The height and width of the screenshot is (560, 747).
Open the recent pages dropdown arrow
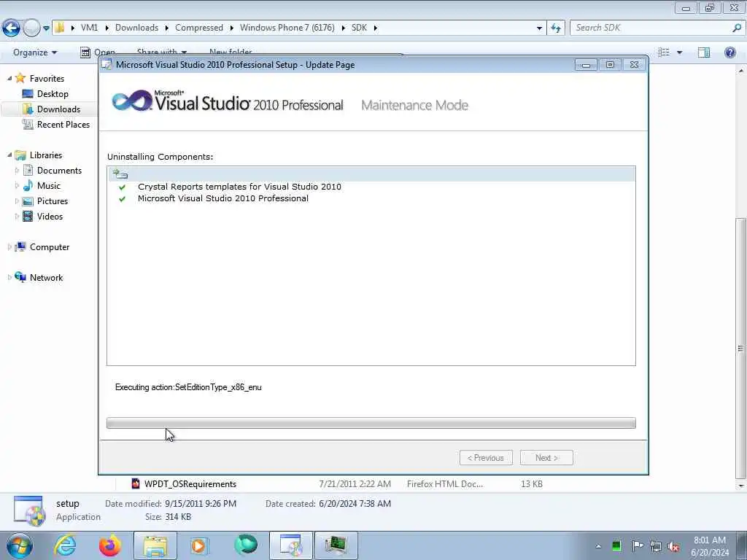pos(46,28)
